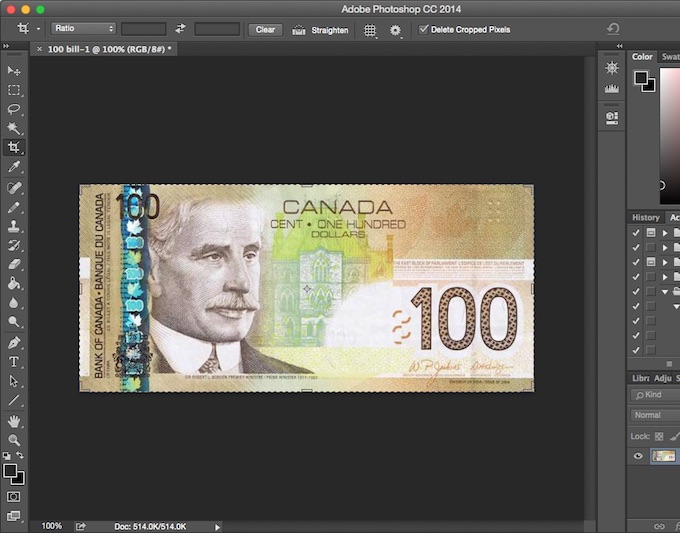Switch to the Swatches panel tab
This screenshot has height=533, width=680.
pos(670,57)
